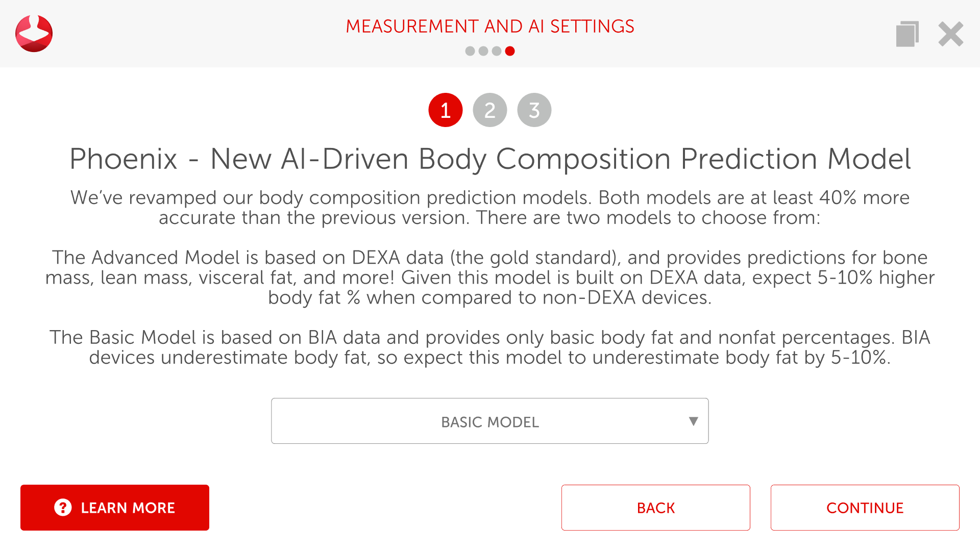Select the second gray progress dot
The width and height of the screenshot is (980, 551).
tap(483, 51)
